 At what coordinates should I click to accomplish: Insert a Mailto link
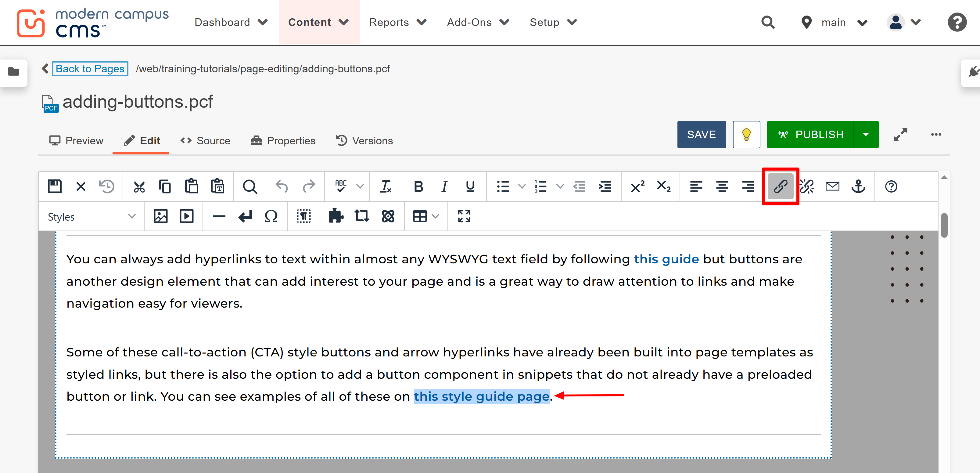(832, 186)
